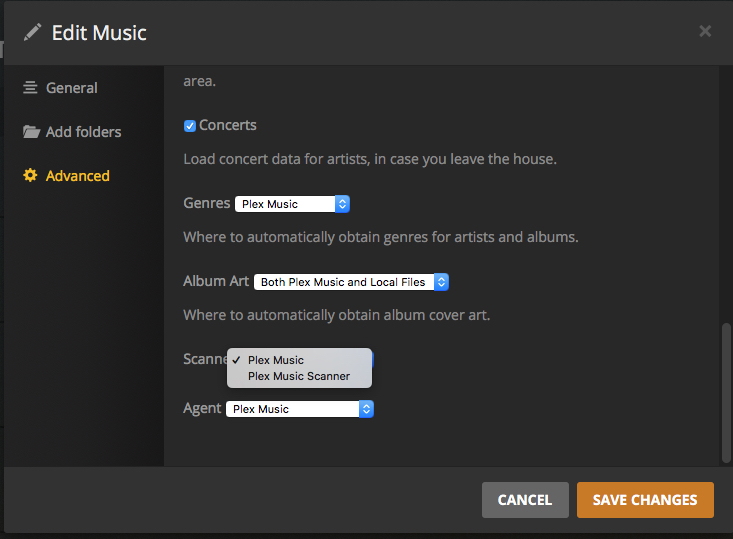Click the text about obtaining genres
Viewport: 733px width, 539px height.
[381, 237]
